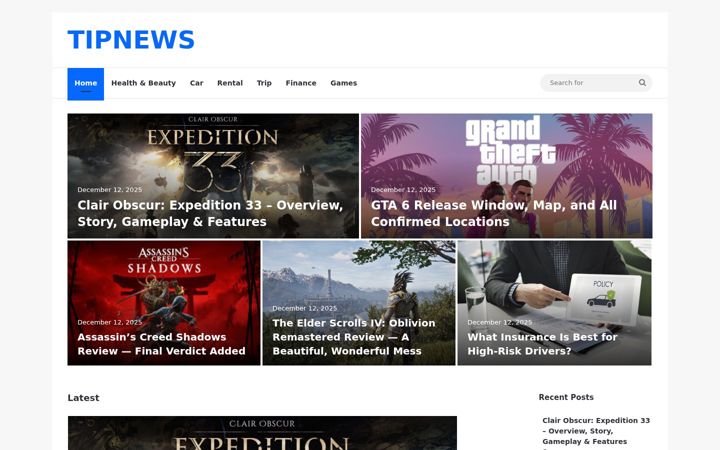Open GTA 6 Release Window article headline

(x=494, y=214)
